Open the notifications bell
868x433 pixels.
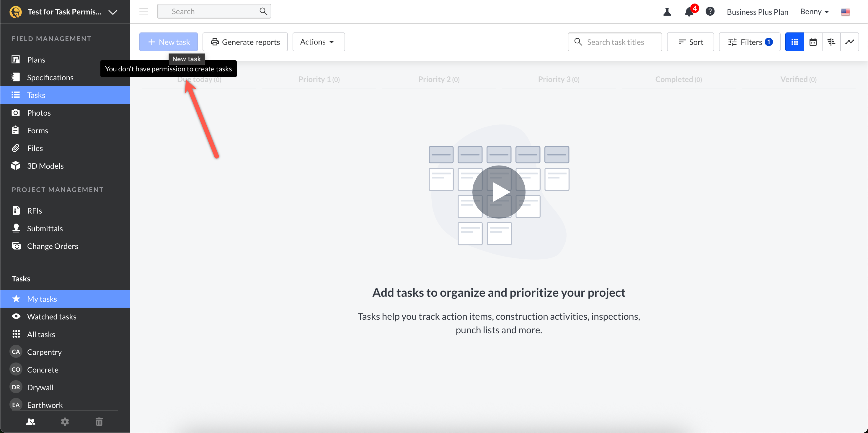tap(689, 12)
